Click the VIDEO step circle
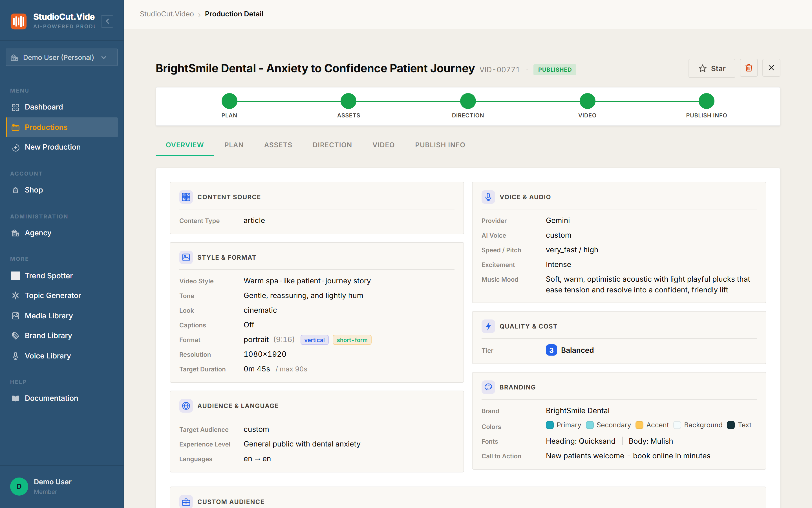Screen dimensions: 812x508 (x=587, y=101)
